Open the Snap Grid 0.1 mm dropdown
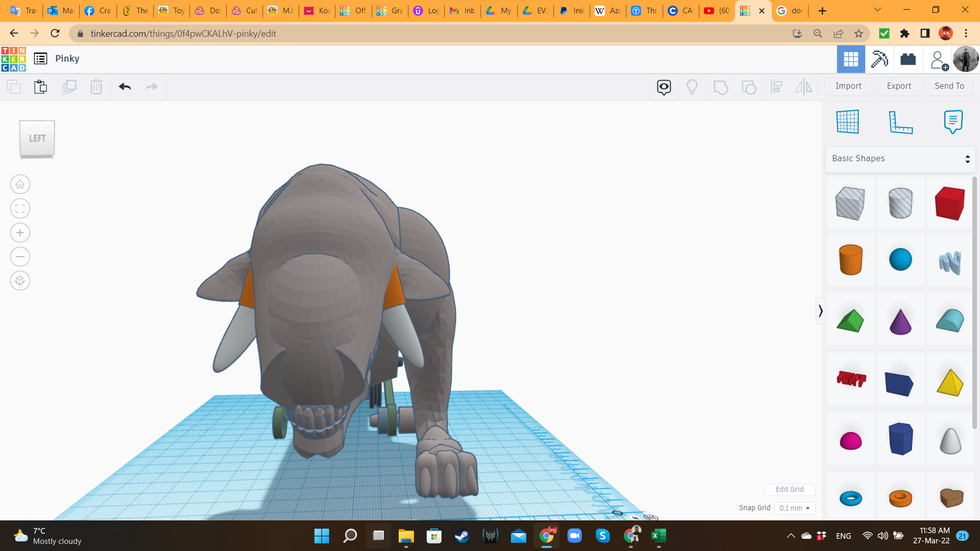 tap(794, 508)
